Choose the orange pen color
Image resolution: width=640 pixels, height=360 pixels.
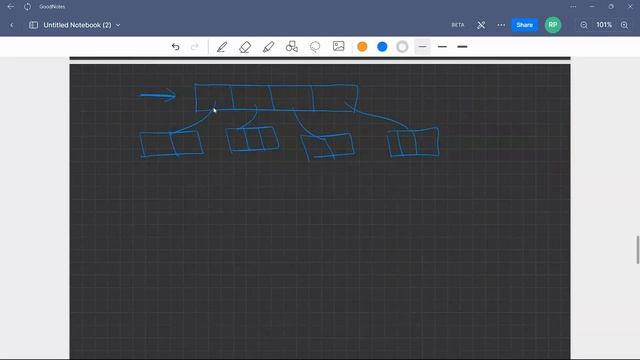tap(362, 47)
